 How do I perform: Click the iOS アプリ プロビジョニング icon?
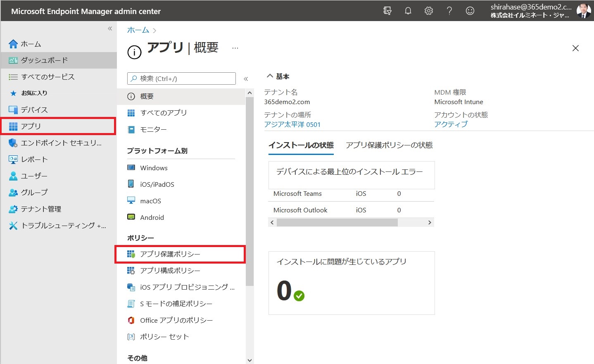[x=131, y=287]
